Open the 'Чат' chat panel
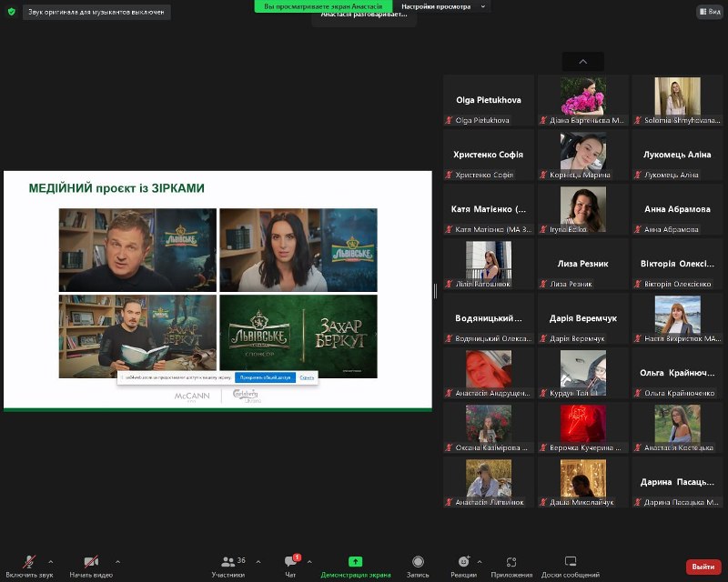The width and height of the screenshot is (728, 582). coord(290,561)
